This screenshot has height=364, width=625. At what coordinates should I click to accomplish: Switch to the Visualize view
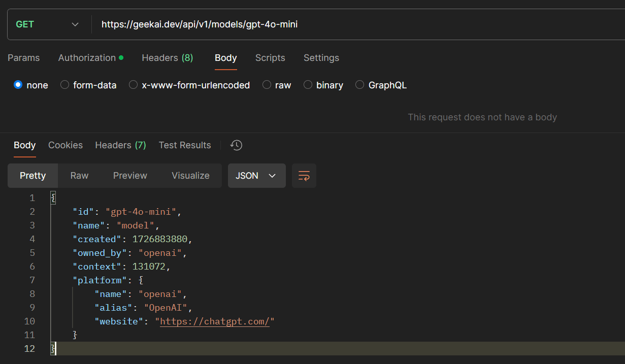190,176
